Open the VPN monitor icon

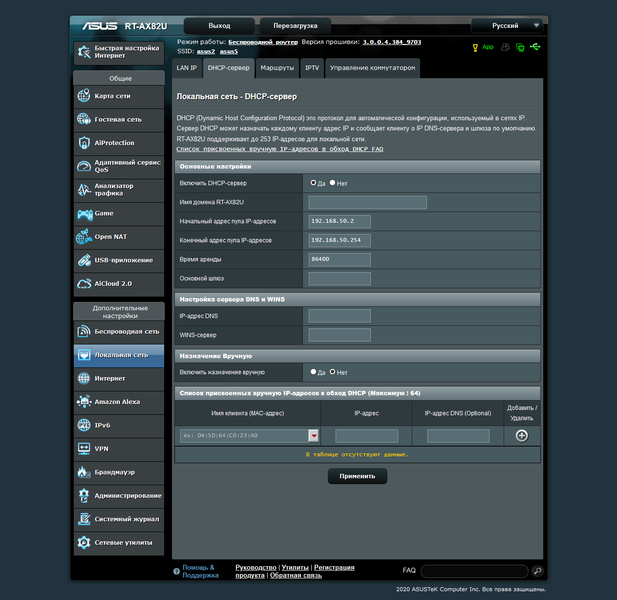84,449
